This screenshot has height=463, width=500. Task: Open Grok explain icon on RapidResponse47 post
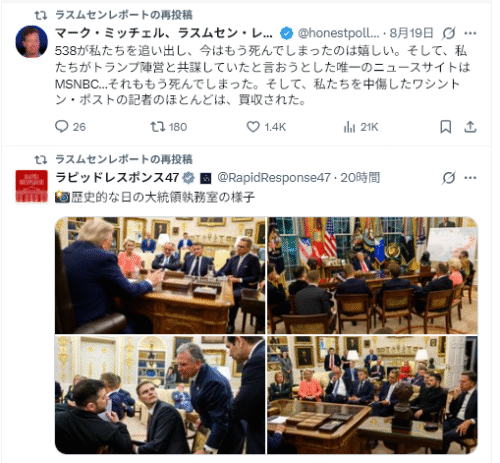pyautogui.click(x=449, y=178)
